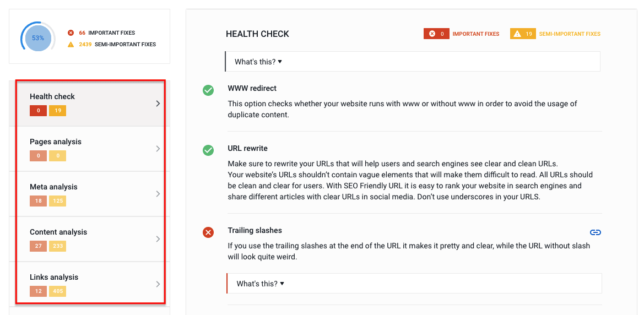Screen dimensions: 644x315
Task: Click the red important fixes icon in header
Action: point(432,34)
